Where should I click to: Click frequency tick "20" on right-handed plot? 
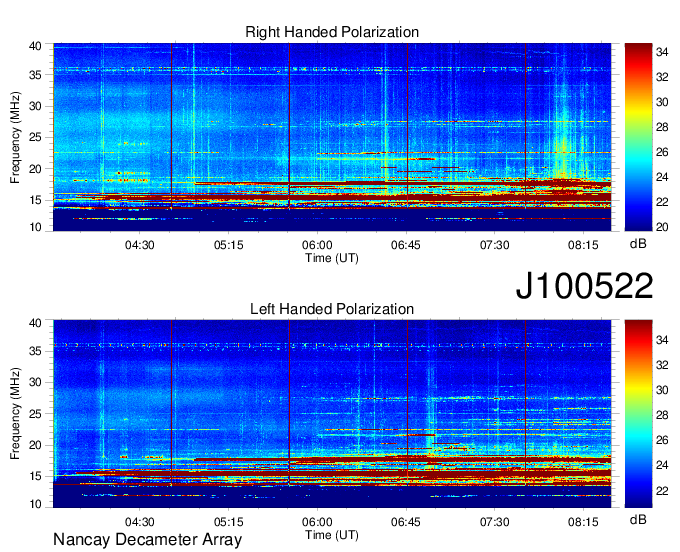point(35,169)
